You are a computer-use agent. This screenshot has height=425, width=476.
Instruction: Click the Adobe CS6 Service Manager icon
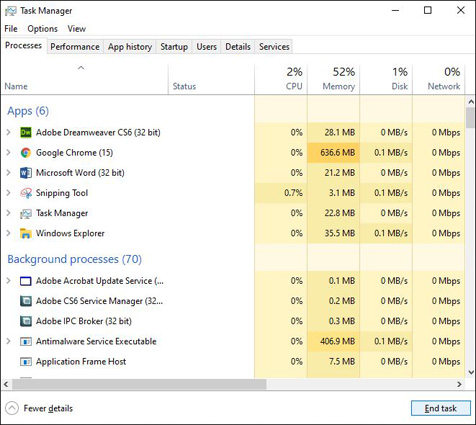(26, 301)
